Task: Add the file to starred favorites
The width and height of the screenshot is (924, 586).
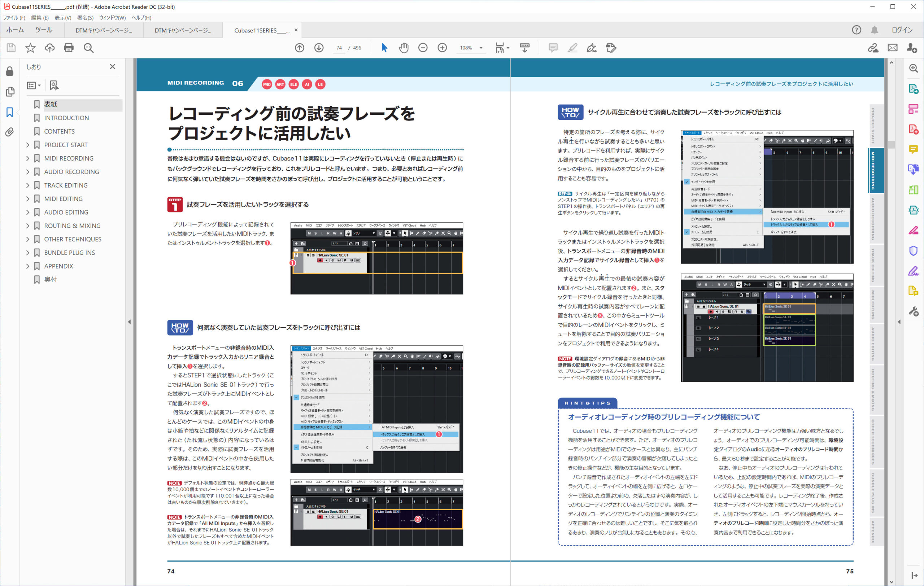Action: click(x=30, y=48)
